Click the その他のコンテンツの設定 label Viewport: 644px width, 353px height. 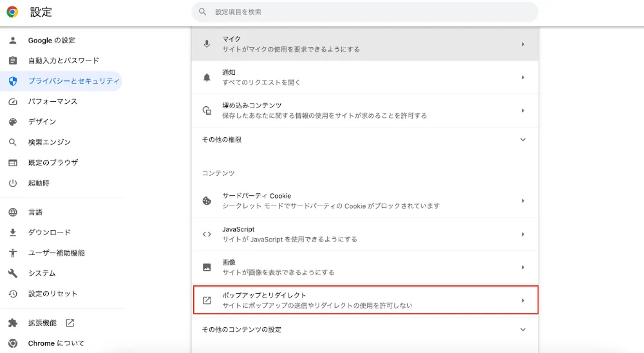241,330
